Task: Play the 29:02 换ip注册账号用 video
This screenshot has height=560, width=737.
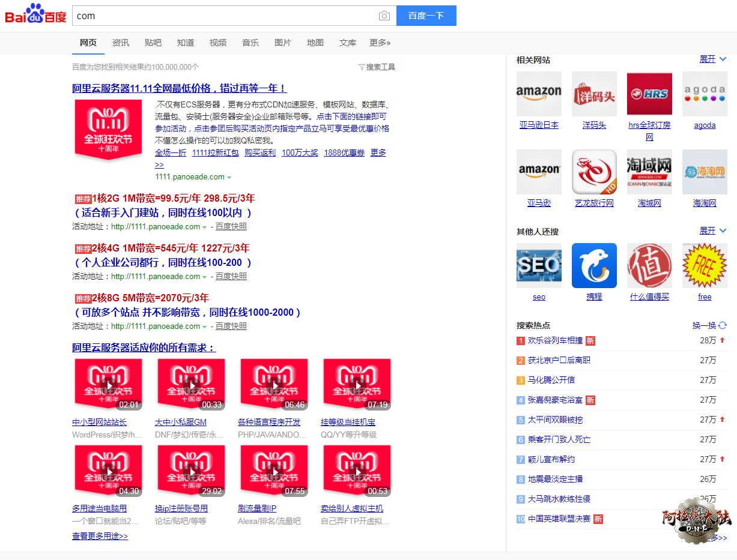Action: [x=191, y=471]
